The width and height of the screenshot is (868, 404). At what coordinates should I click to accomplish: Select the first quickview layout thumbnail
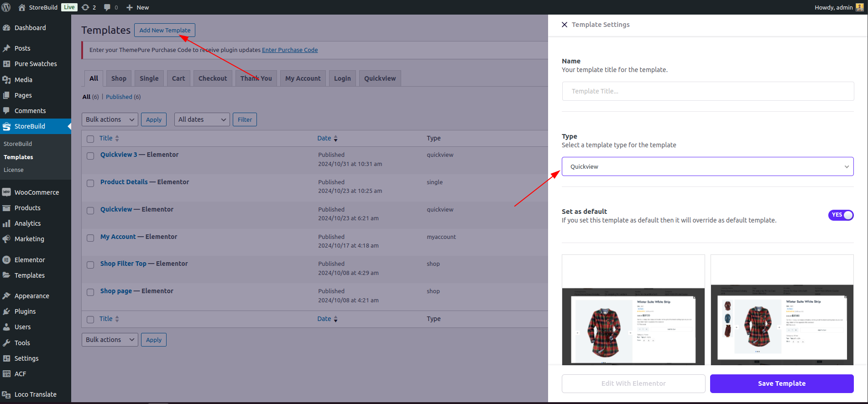[633, 310]
